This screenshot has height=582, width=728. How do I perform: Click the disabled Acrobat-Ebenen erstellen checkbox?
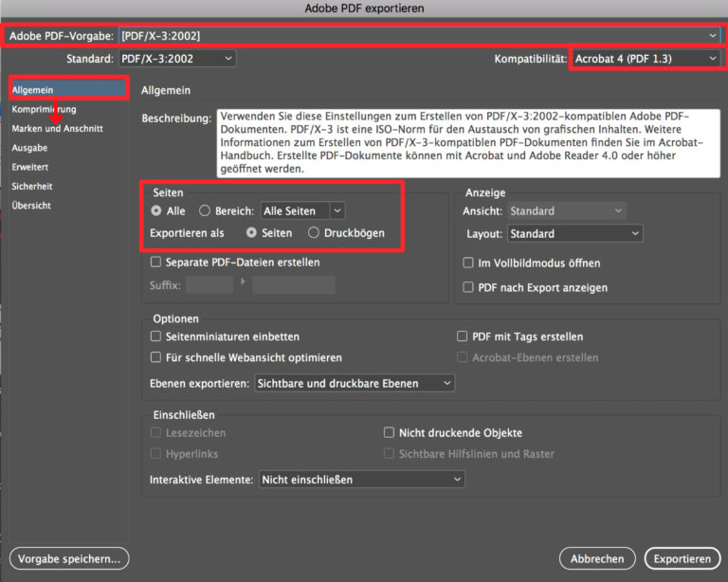pos(462,357)
